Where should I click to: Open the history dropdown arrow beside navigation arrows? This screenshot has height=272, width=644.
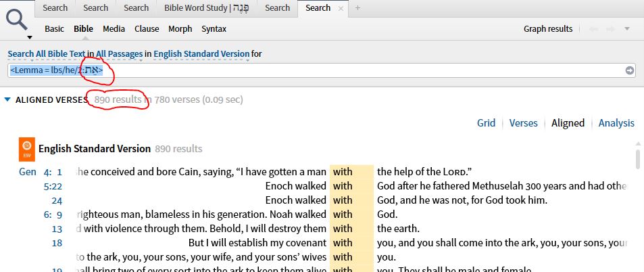point(627,29)
